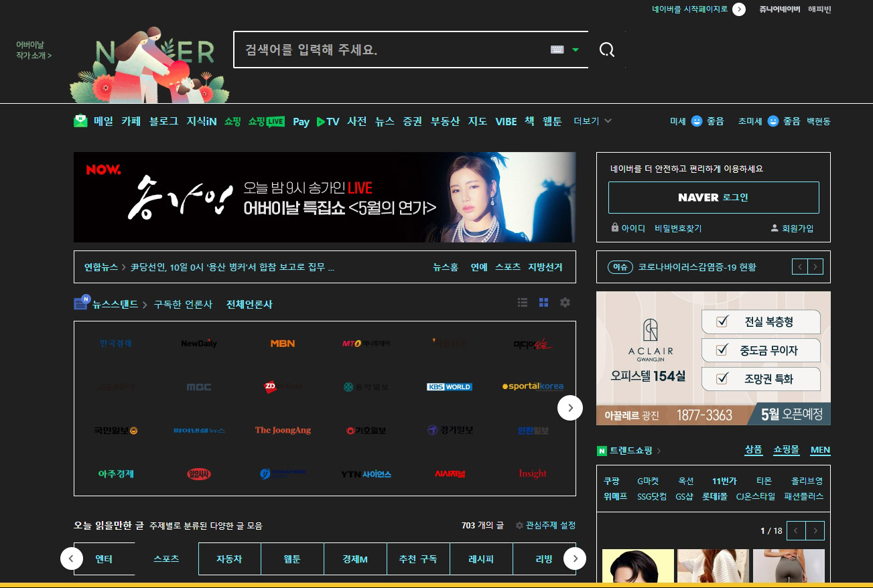
Task: Expand the 더보기 services menu
Action: (593, 121)
